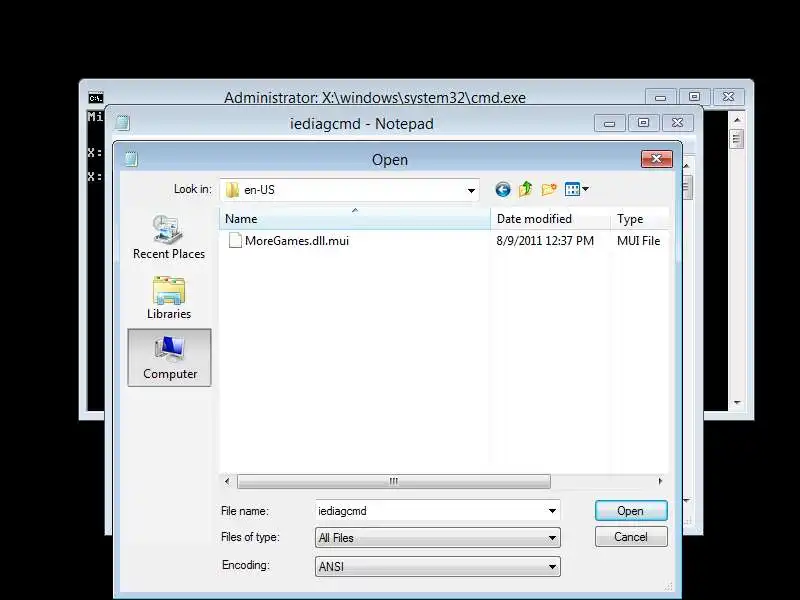The width and height of the screenshot is (800, 600).
Task: Open the Encoding dropdown
Action: coord(438,566)
